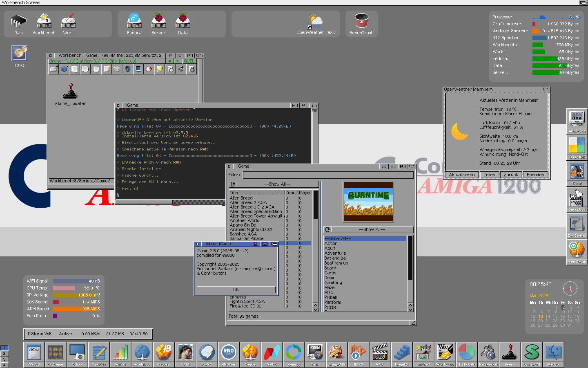Click the iGame Filter input field
The height and width of the screenshot is (368, 588).
coord(328,175)
